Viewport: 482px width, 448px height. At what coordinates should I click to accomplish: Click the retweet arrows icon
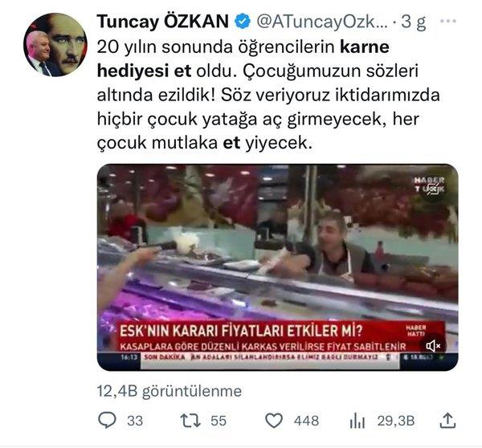pos(190,421)
